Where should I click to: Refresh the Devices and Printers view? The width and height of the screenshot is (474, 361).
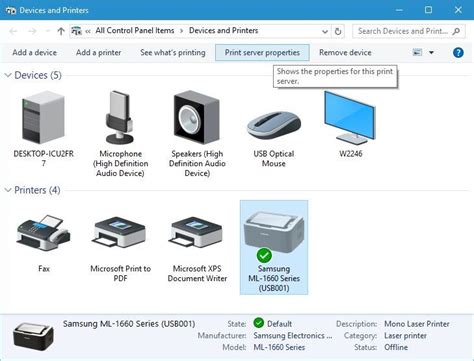tap(338, 31)
